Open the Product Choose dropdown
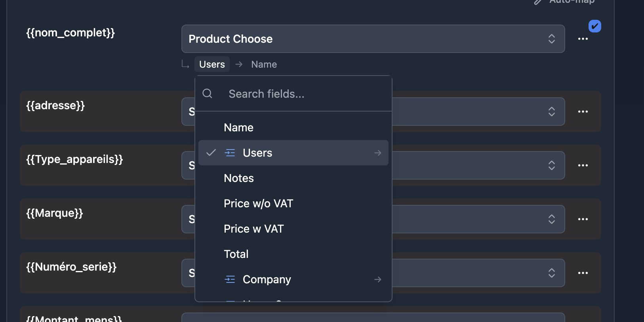The width and height of the screenshot is (644, 322). click(373, 39)
